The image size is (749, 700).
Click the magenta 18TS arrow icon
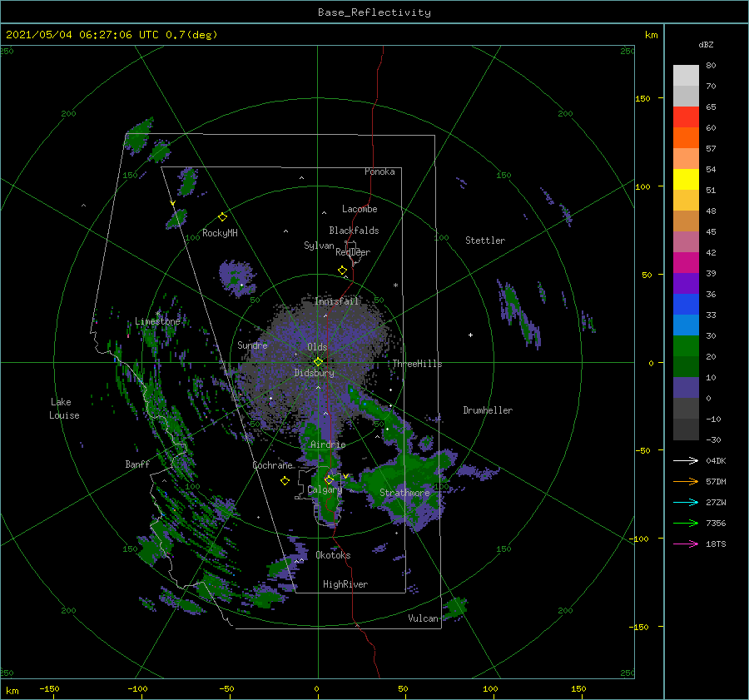click(686, 544)
